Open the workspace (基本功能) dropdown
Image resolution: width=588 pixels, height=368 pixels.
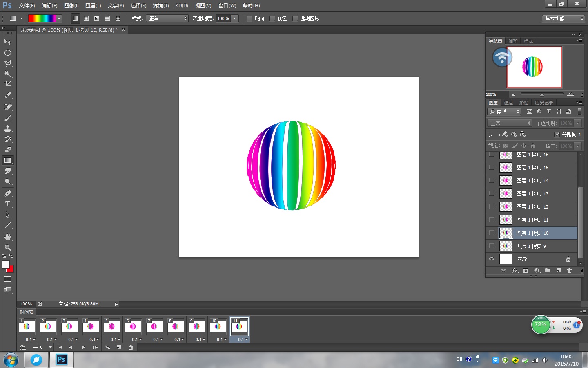pos(563,19)
